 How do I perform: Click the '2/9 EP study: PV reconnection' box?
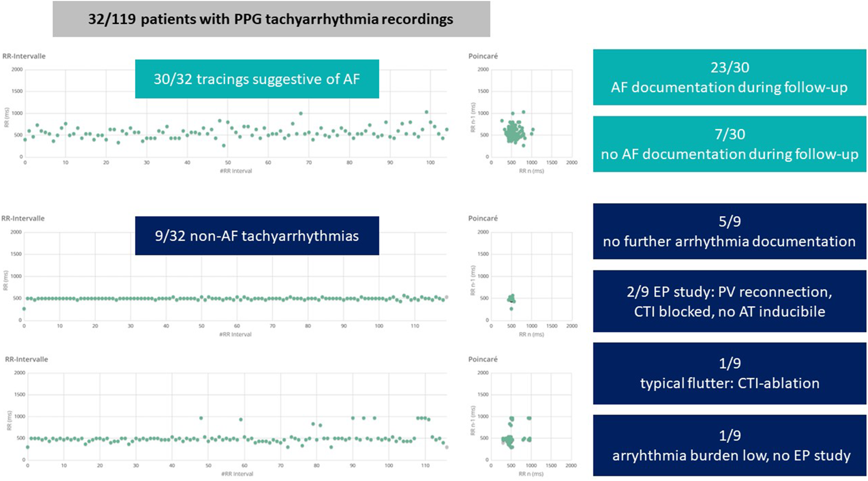[x=729, y=301]
